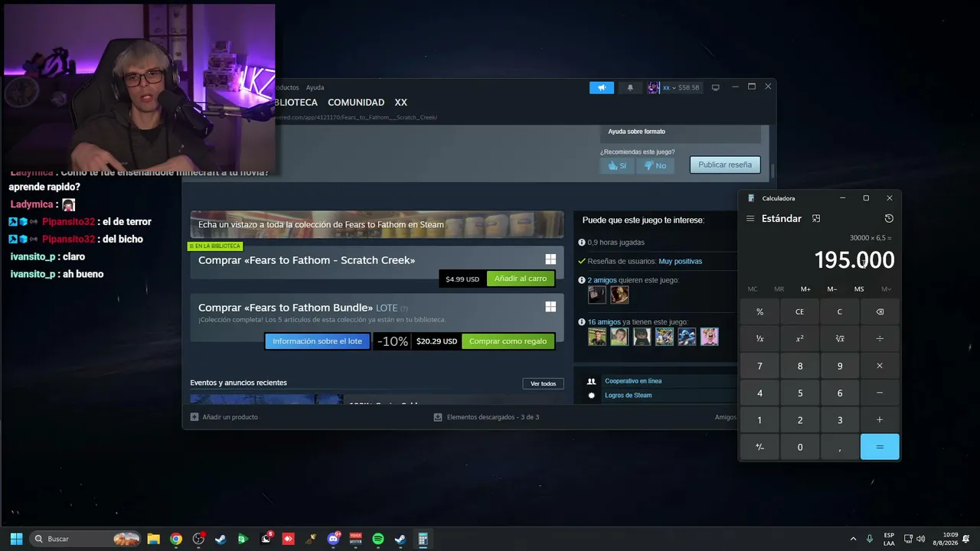Click the M− memory subtract button

[x=832, y=289]
